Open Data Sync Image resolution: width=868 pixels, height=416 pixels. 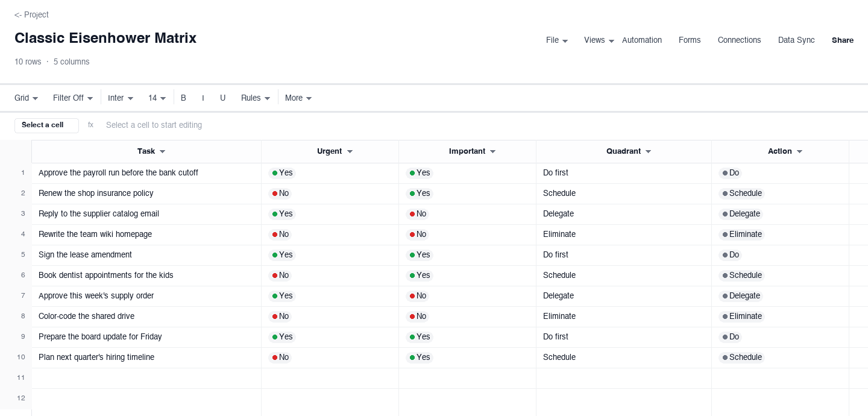click(x=796, y=40)
